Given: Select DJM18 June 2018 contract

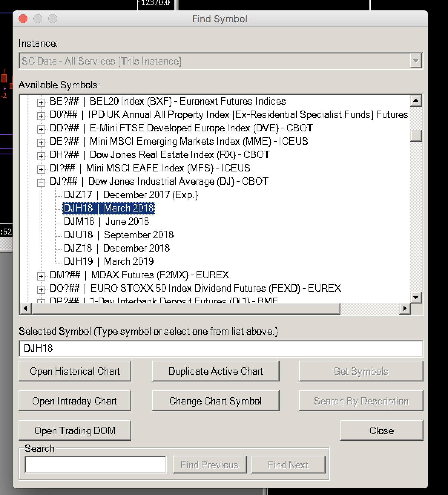Looking at the screenshot, I should click(106, 222).
